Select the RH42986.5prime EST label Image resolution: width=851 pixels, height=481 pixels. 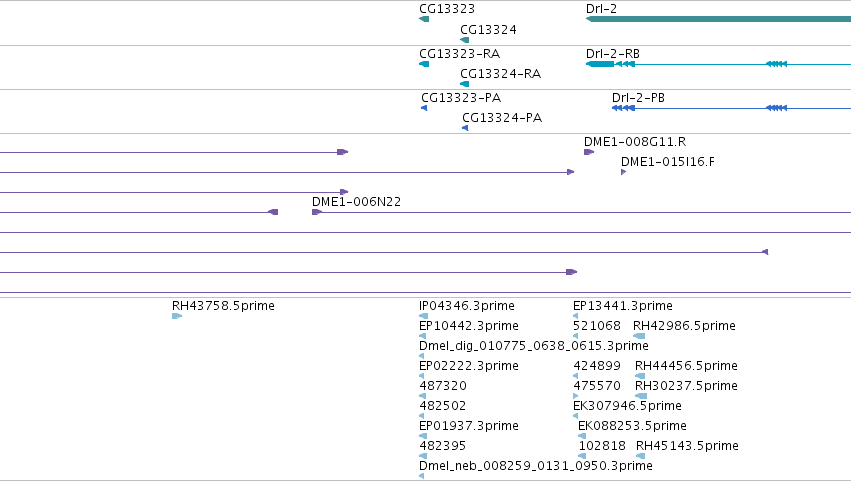[684, 326]
